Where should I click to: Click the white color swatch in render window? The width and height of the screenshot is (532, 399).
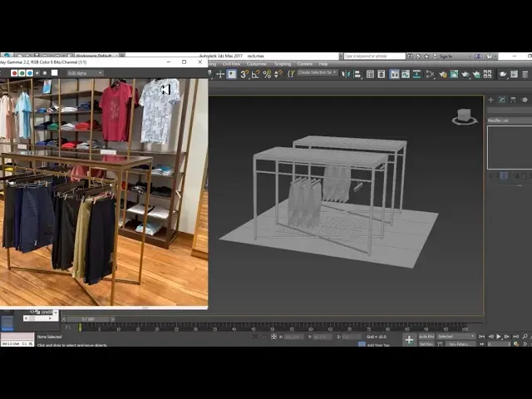tap(55, 73)
